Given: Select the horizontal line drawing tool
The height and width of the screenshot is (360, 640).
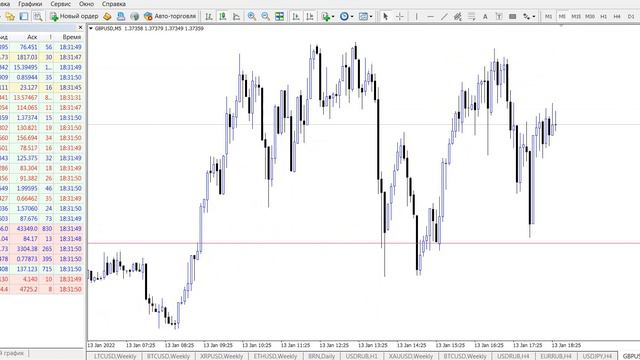Looking at the screenshot, I should [x=430, y=16].
